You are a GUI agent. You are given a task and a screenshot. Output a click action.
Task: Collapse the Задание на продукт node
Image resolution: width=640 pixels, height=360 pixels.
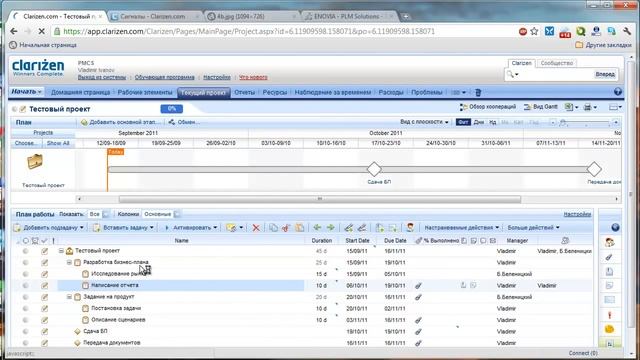pos(69,297)
